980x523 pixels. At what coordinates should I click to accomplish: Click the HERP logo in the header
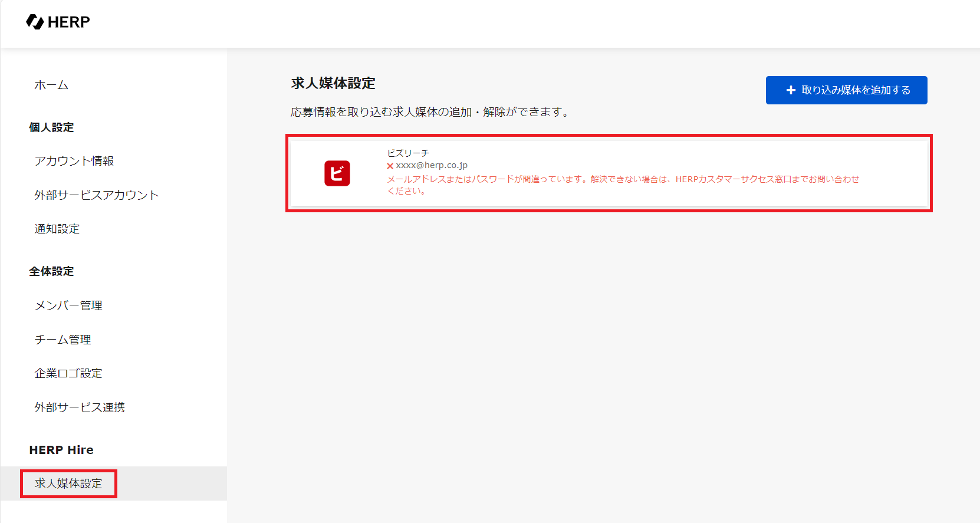(x=58, y=22)
